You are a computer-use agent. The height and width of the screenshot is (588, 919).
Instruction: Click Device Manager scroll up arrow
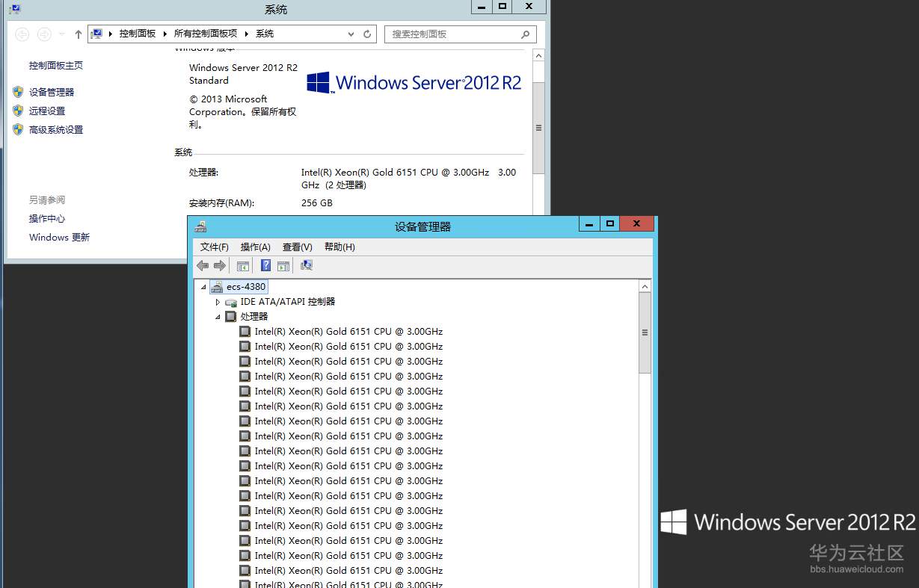tap(645, 286)
